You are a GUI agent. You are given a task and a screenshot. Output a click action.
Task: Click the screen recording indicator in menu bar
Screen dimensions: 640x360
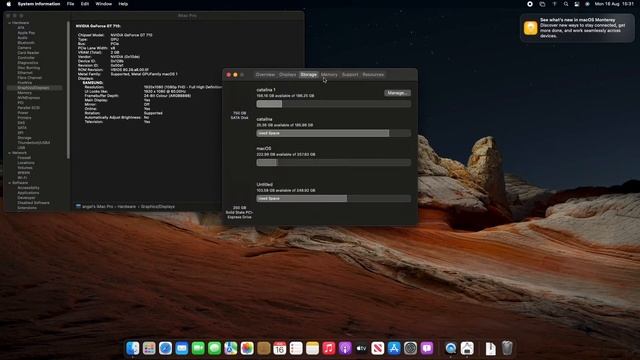(530, 4)
